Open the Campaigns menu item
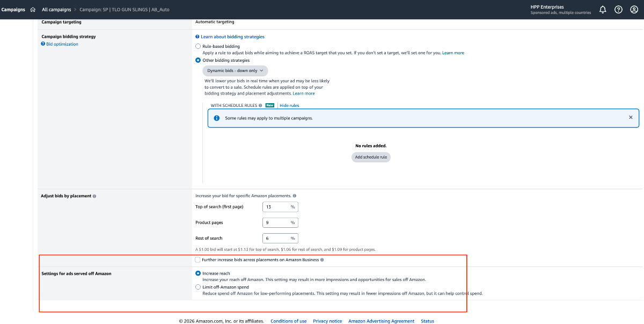 click(13, 10)
